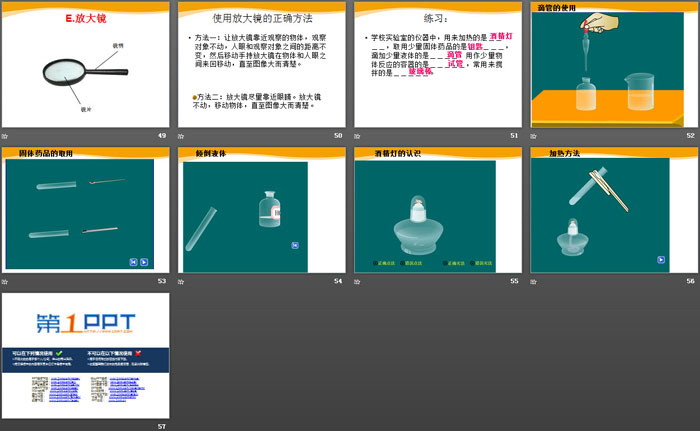This screenshot has width=700, height=431.
Task: Click the animation star below slide 50
Action: tap(181, 136)
